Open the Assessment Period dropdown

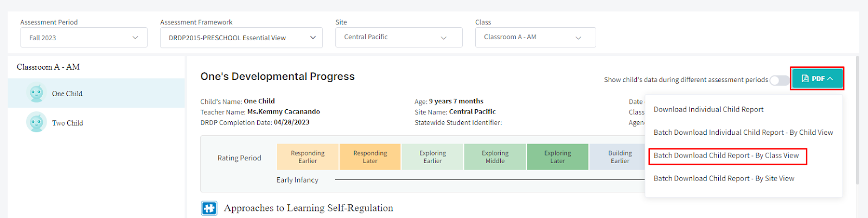[84, 38]
